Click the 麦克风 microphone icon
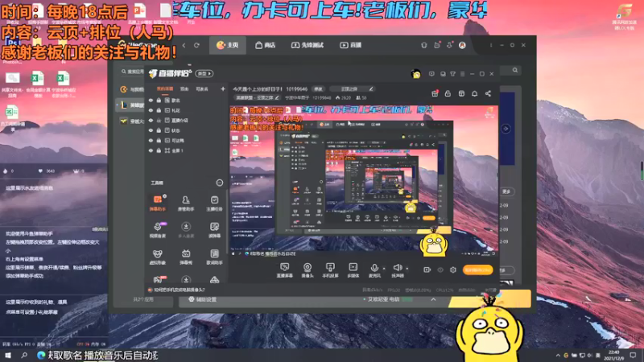Viewport: 644px width, 362px height. click(x=374, y=268)
